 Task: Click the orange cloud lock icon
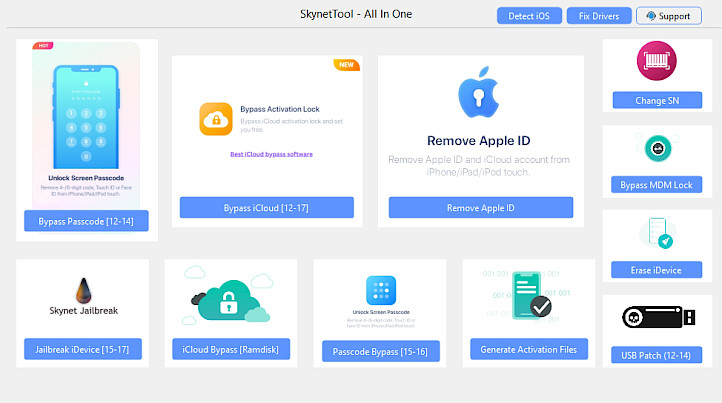pos(215,119)
